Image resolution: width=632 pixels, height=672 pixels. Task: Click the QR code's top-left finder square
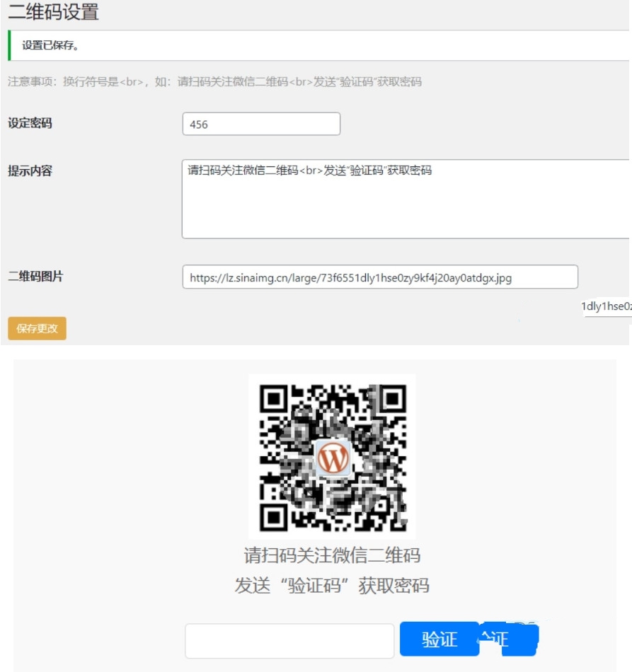pyautogui.click(x=273, y=398)
